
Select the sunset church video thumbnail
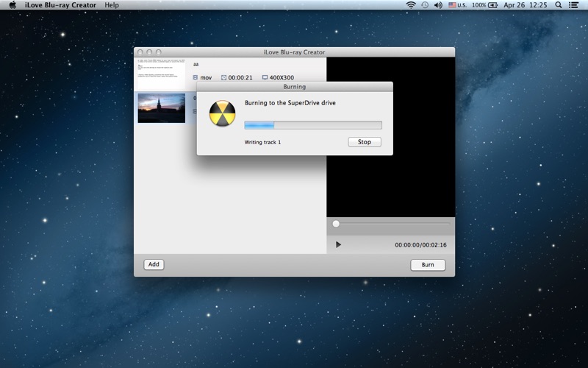[162, 108]
